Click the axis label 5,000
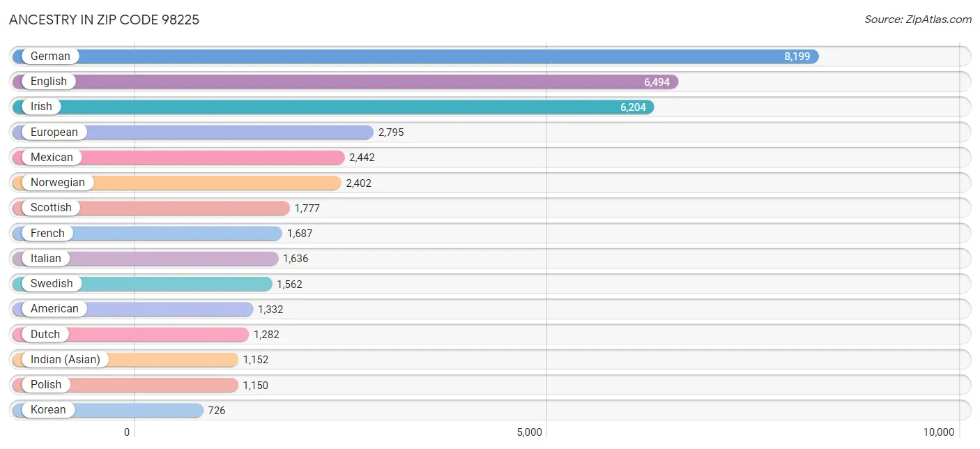Viewport: 980px width, 449px height. click(530, 432)
